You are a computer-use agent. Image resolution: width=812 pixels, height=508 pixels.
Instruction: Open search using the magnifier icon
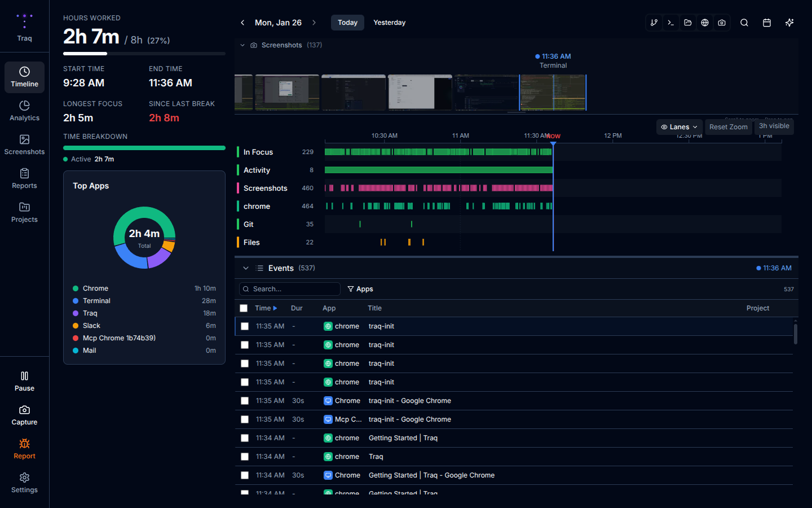point(744,23)
